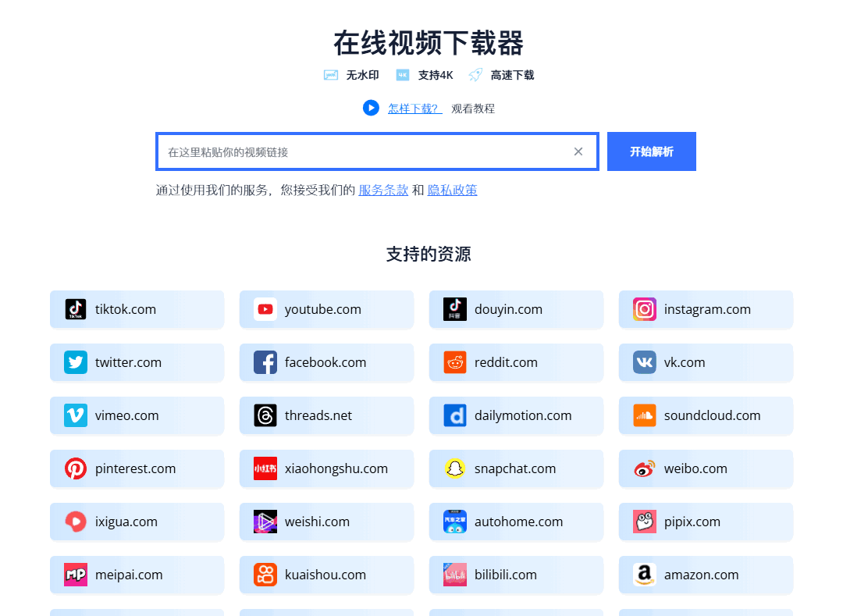Click the Bilibili logo icon
The image size is (843, 616).
(x=455, y=575)
